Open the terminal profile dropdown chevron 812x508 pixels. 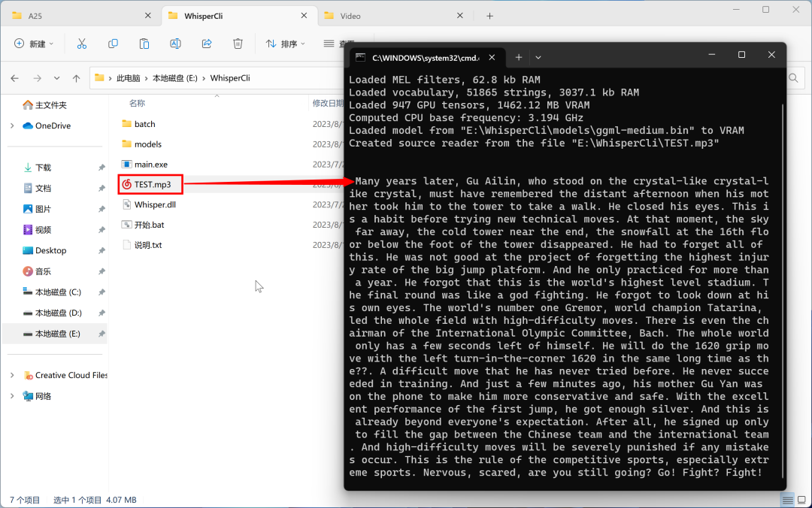point(538,57)
